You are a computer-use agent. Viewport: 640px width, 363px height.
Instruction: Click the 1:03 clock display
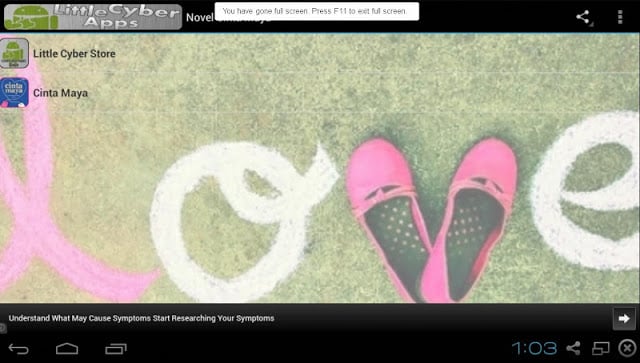tap(534, 348)
